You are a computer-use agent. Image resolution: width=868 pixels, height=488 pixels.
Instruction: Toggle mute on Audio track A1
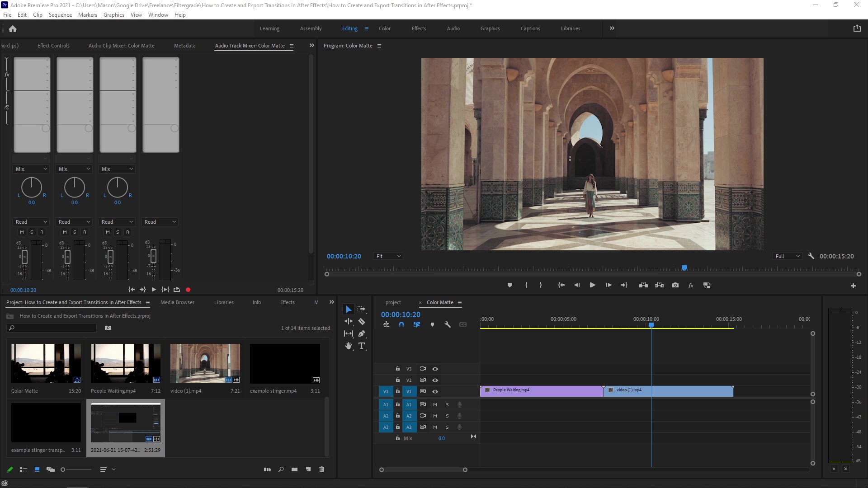pos(434,404)
